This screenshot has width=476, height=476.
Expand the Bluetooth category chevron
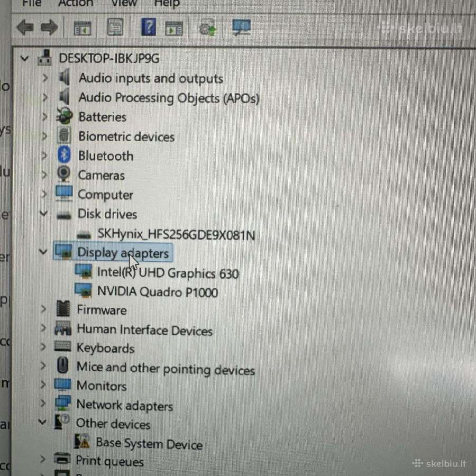coord(44,155)
